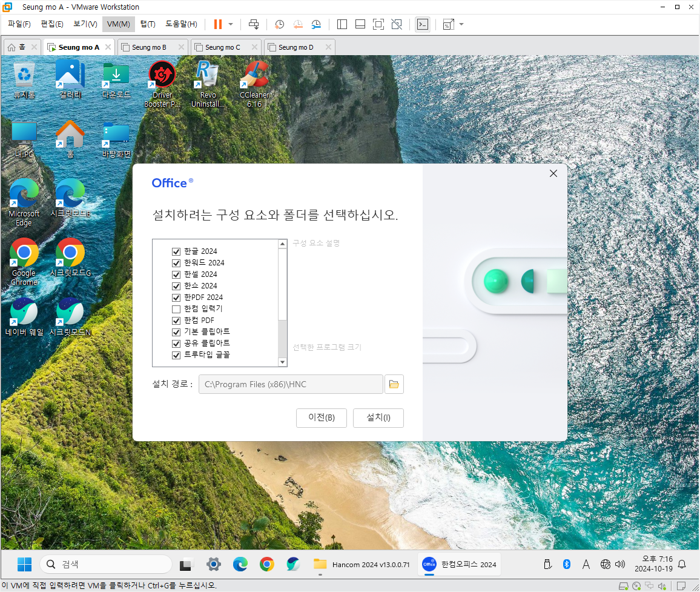
Task: Open the 편집(E) menu
Action: (x=52, y=24)
